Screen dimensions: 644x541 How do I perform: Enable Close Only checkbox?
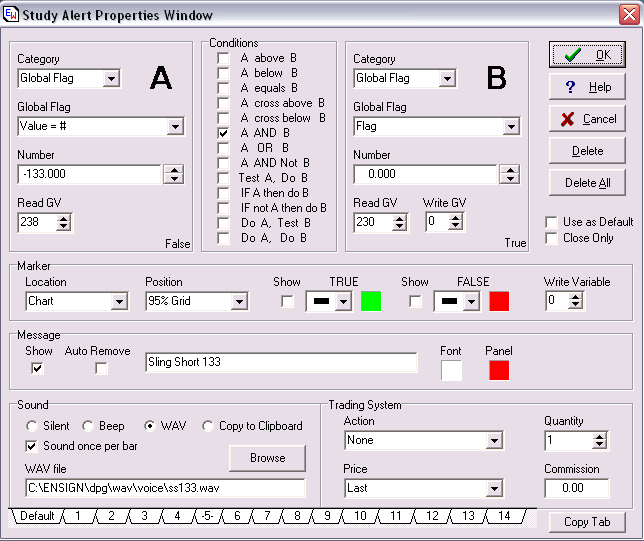[551, 238]
